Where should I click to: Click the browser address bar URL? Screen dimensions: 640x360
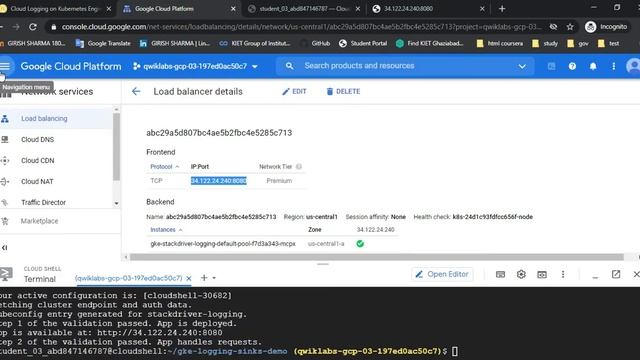point(301,27)
